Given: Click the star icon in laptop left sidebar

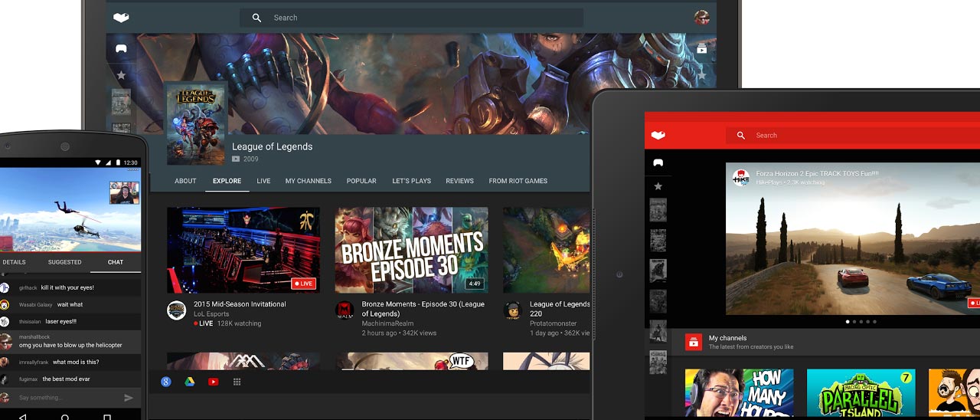Looking at the screenshot, I should [x=121, y=75].
